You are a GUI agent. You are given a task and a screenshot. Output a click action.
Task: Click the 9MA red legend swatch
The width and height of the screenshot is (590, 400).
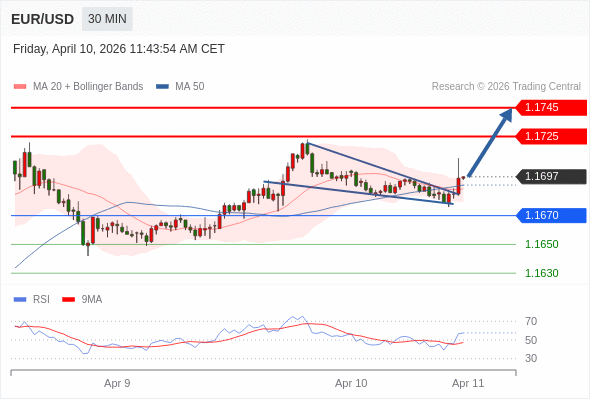tap(68, 300)
